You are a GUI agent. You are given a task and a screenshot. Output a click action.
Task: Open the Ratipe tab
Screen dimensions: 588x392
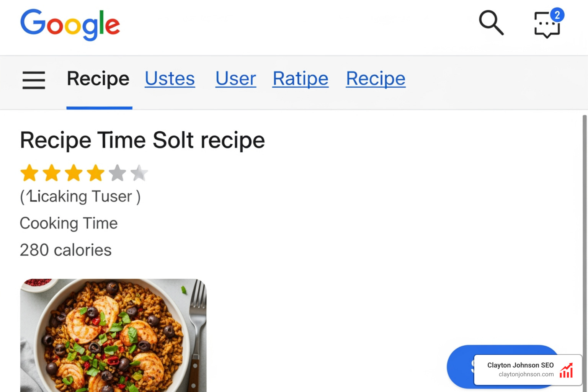[x=300, y=78]
